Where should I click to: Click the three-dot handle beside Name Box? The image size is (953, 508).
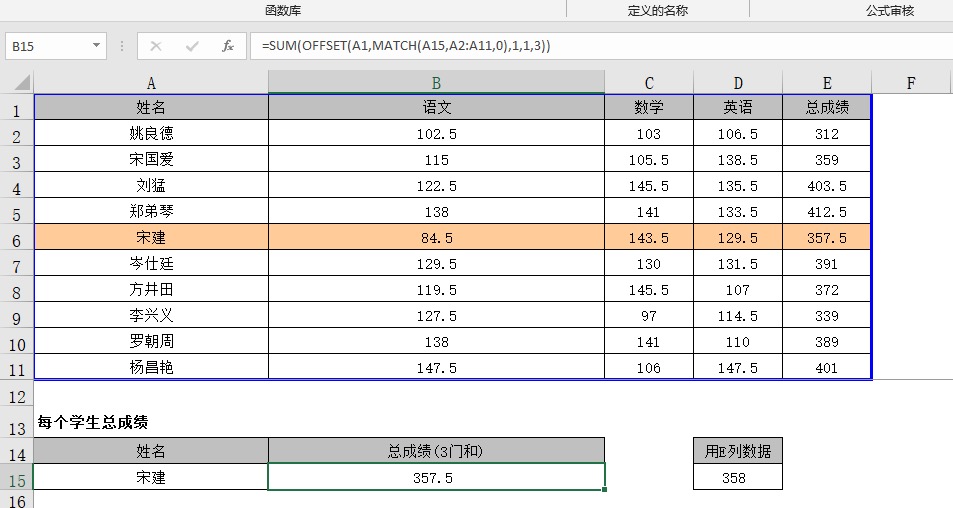coord(122,46)
